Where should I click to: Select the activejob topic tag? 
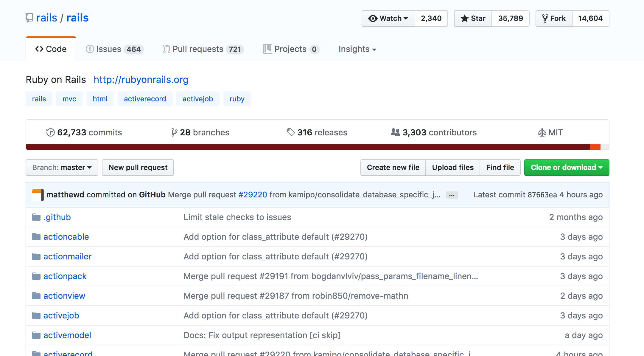(198, 99)
